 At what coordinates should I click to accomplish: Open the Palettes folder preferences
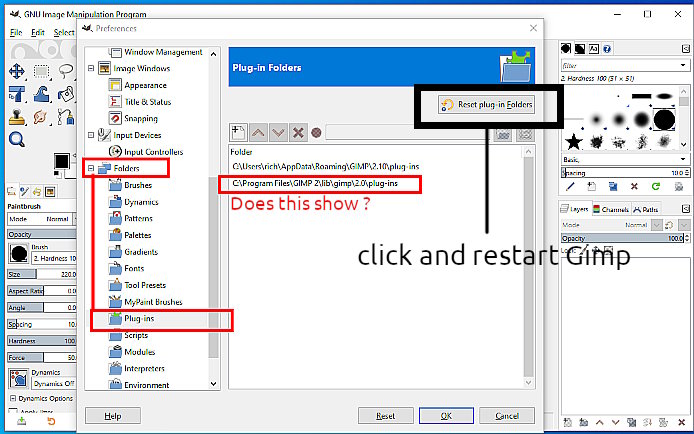click(x=138, y=235)
